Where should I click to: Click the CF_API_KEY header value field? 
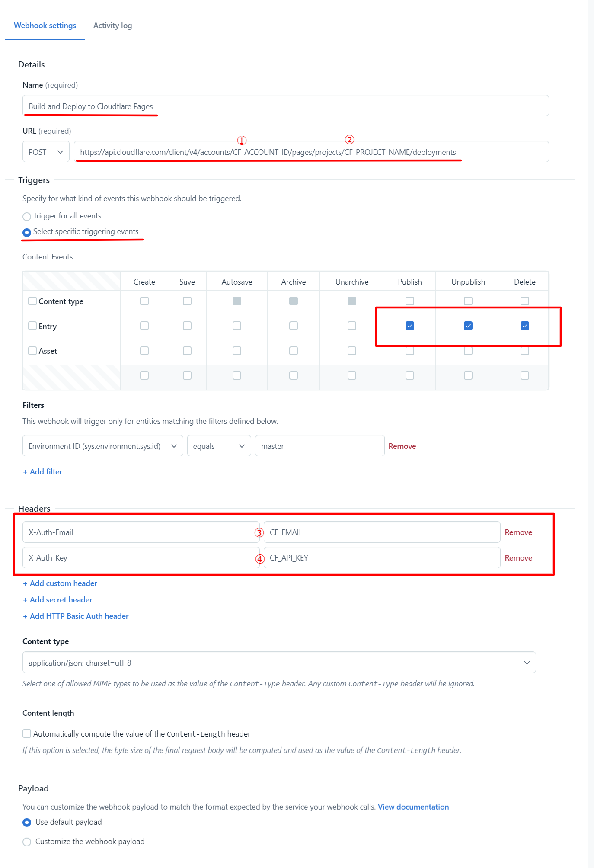[x=382, y=557]
